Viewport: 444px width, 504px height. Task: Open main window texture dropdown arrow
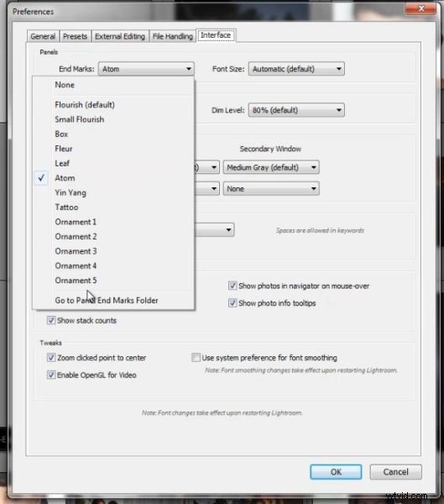(214, 189)
